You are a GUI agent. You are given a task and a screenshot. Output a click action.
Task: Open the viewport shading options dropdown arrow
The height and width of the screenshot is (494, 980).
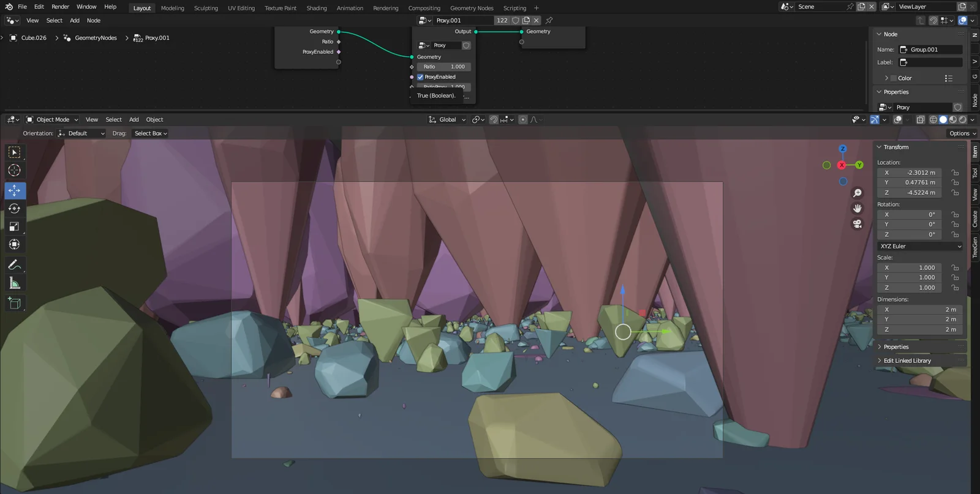coord(973,119)
